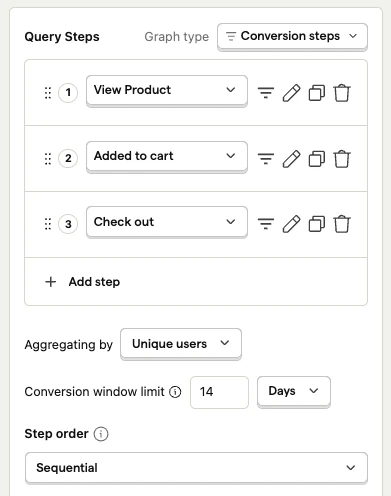Click the step number 1 badge
391x496 pixels.
pos(68,93)
